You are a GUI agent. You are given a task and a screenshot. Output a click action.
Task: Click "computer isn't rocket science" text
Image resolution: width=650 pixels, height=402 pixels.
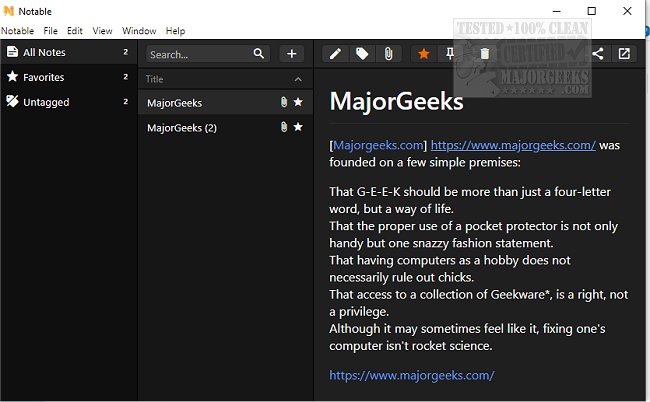coord(411,346)
